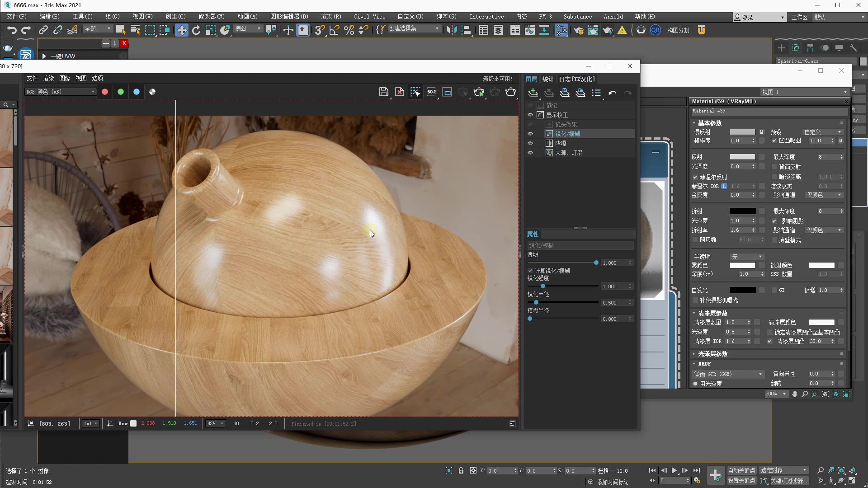This screenshot has height=488, width=868.
Task: Click the clear image icon in frame buffer
Action: 400,92
